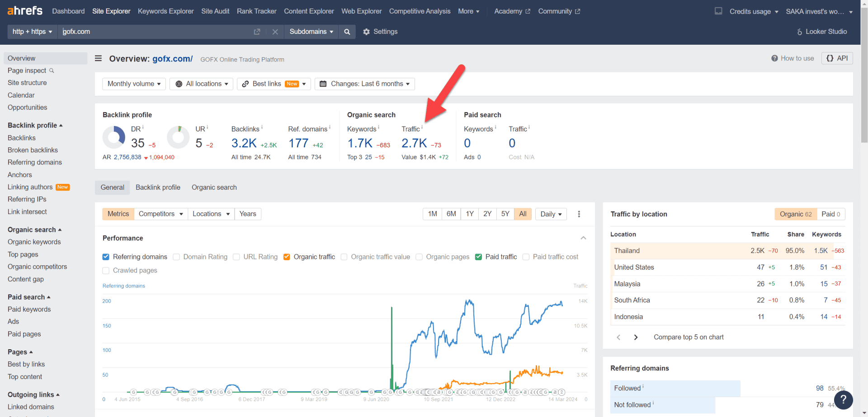This screenshot has height=417, width=868.
Task: Open the Ahrefs logo home link
Action: pyautogui.click(x=25, y=10)
